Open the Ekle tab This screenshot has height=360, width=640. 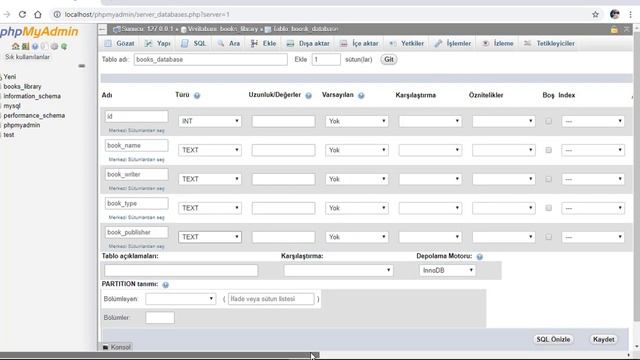coord(264,43)
